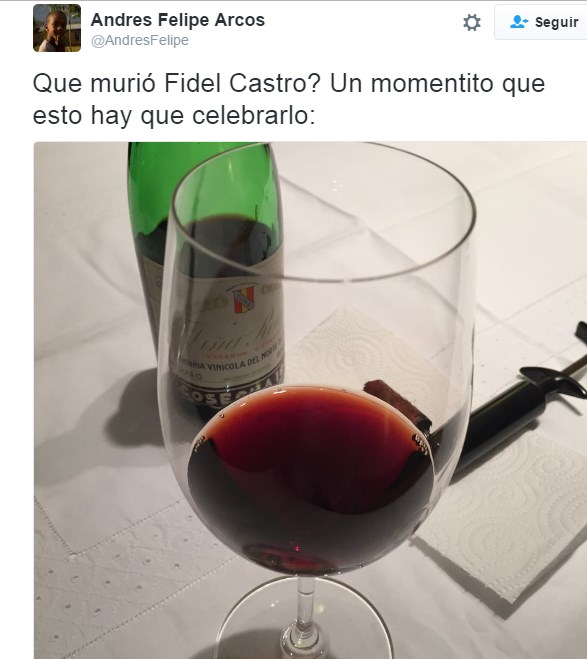Click the follow person-plus icon
The height and width of the screenshot is (659, 587).
pyautogui.click(x=519, y=22)
